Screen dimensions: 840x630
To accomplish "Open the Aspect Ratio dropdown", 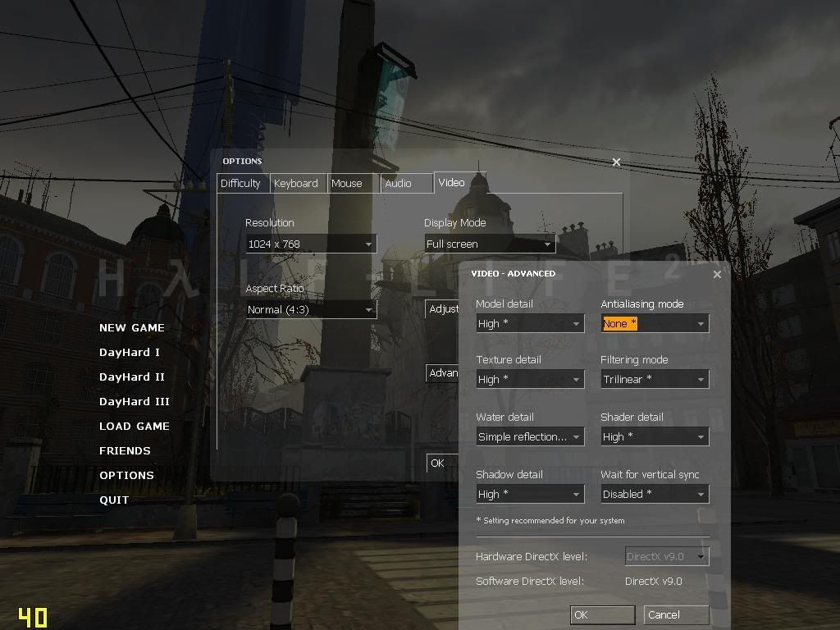I will pyautogui.click(x=311, y=309).
